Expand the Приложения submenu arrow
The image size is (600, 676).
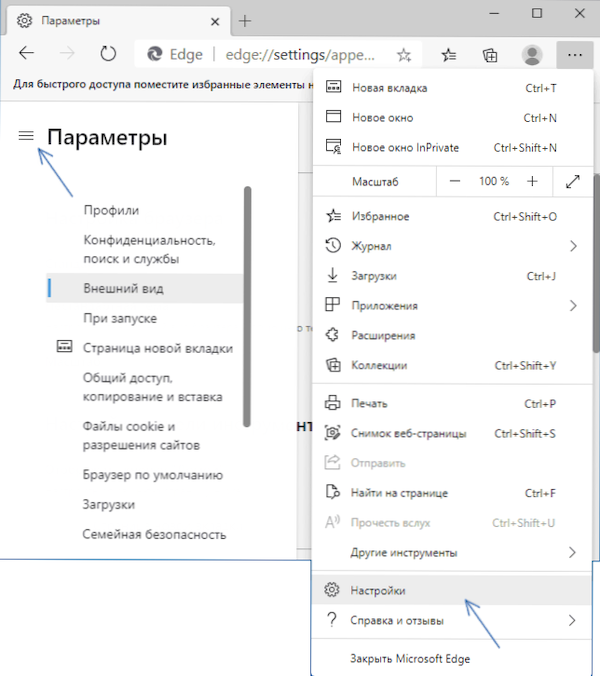[573, 306]
